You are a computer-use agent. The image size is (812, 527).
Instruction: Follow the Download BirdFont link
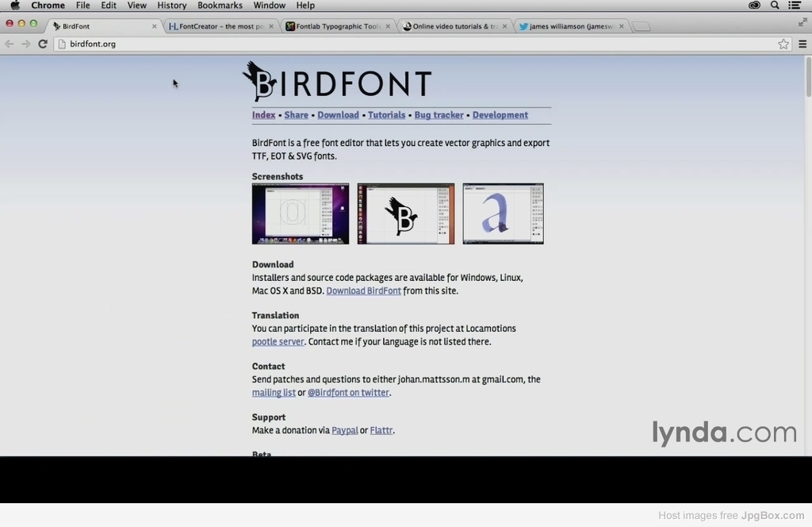point(363,290)
